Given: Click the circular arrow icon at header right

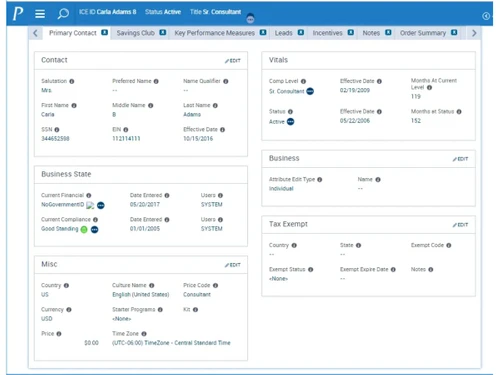Looking at the screenshot, I should point(486,16).
